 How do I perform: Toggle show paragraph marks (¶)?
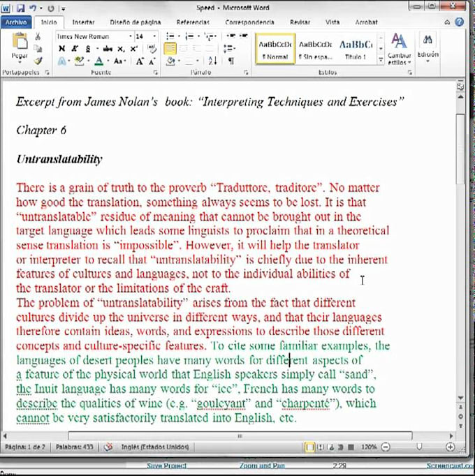coord(231,61)
